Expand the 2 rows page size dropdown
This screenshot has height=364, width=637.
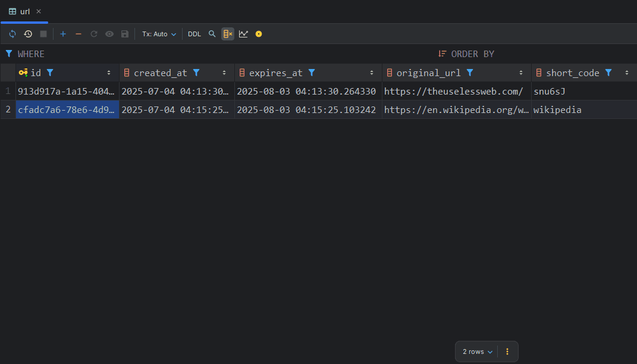pyautogui.click(x=478, y=352)
